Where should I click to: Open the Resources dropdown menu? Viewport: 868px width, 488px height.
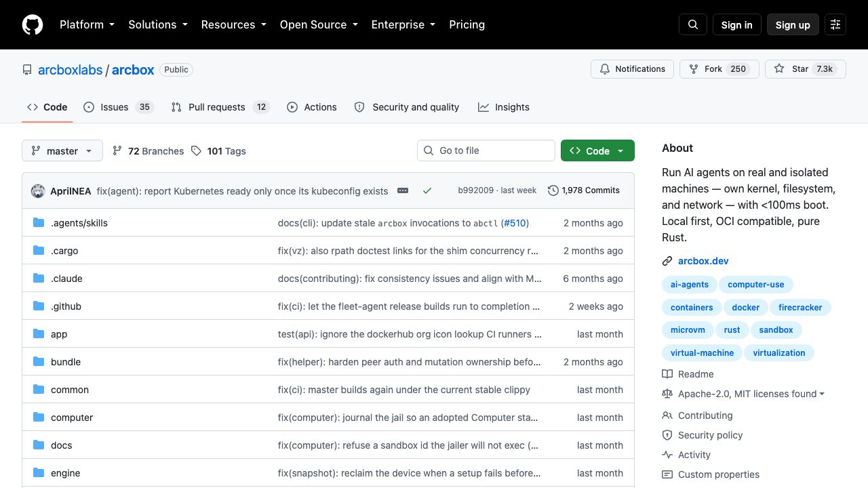pos(234,24)
